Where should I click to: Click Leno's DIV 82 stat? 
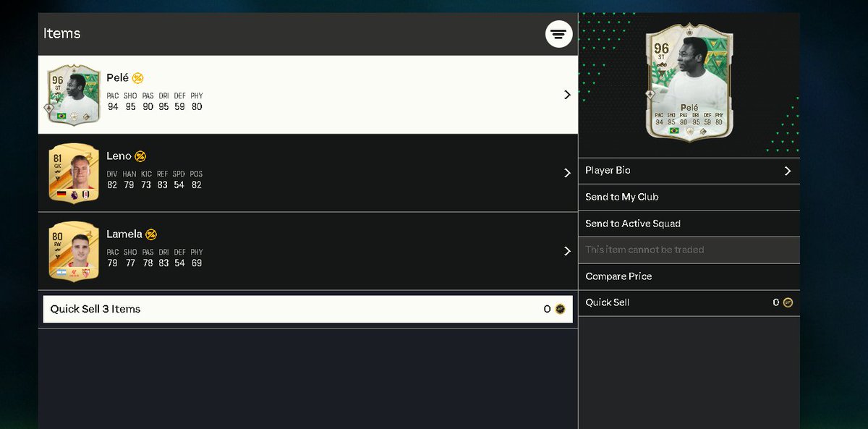(x=112, y=179)
